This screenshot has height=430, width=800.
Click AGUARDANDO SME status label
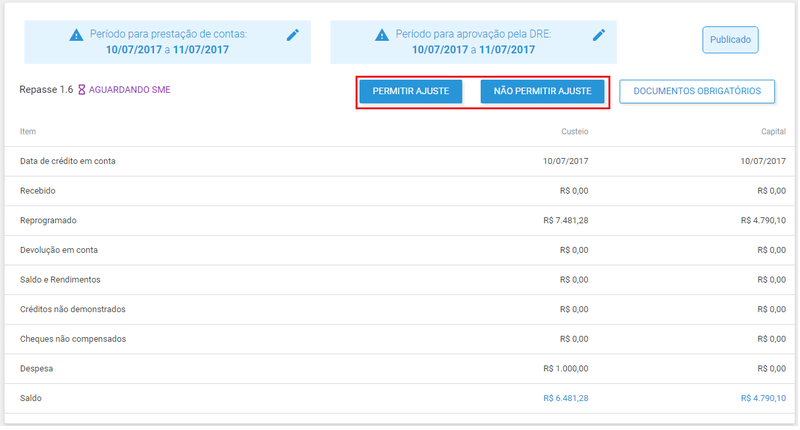pyautogui.click(x=130, y=90)
